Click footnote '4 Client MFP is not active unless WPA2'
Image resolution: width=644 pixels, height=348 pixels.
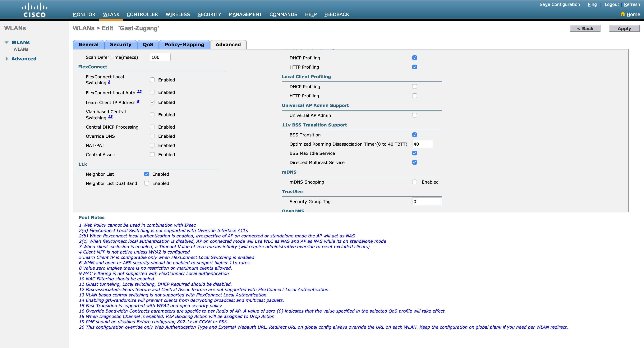(x=134, y=252)
